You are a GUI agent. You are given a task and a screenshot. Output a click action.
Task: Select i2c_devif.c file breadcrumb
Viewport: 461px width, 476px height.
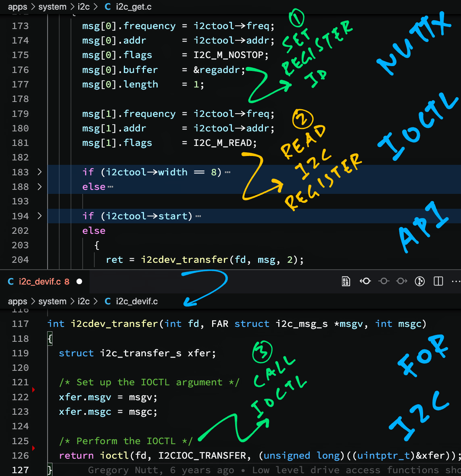(x=131, y=301)
